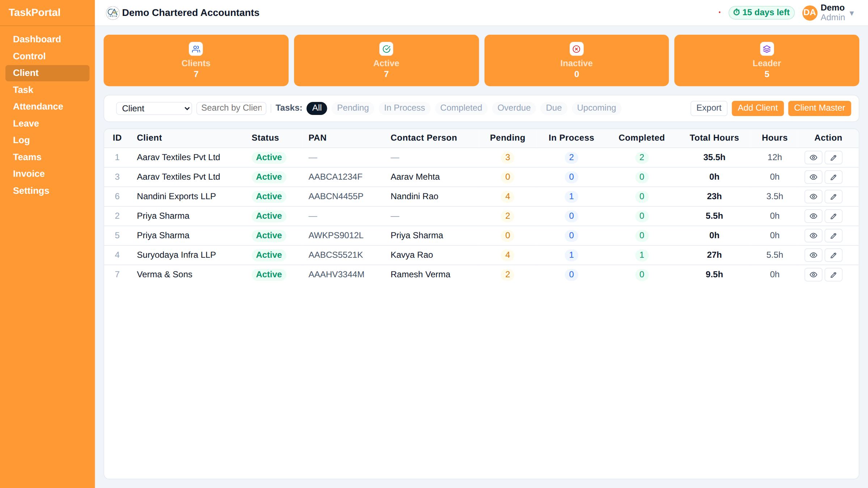Expand the Demo Admin user menu arrow
The height and width of the screenshot is (488, 868).
[x=852, y=13]
